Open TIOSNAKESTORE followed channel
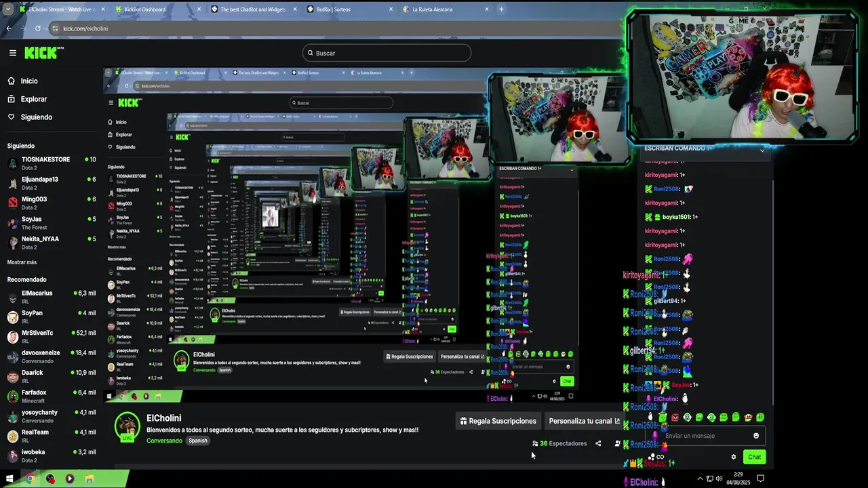The height and width of the screenshot is (488, 868). tap(52, 163)
